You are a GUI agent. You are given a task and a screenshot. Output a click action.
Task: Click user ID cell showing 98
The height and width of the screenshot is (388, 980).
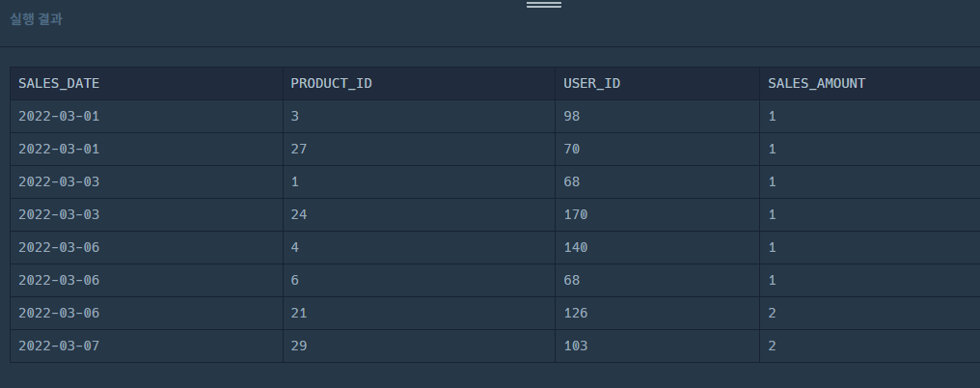pyautogui.click(x=657, y=117)
